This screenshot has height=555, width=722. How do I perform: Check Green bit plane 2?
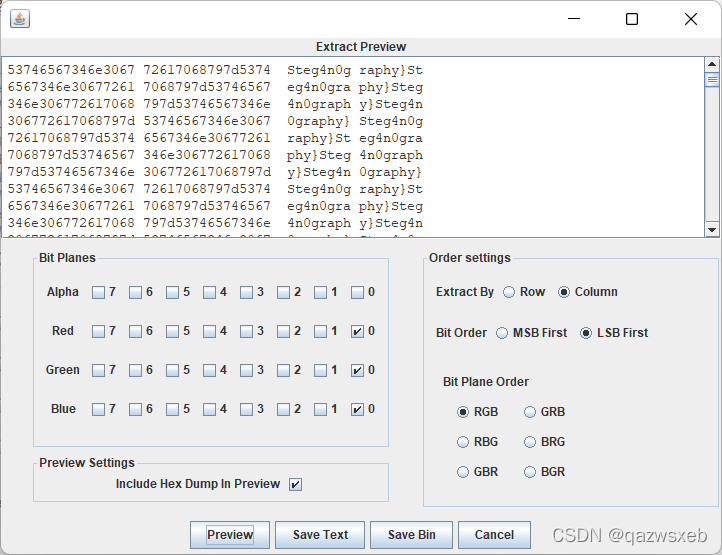tap(283, 370)
